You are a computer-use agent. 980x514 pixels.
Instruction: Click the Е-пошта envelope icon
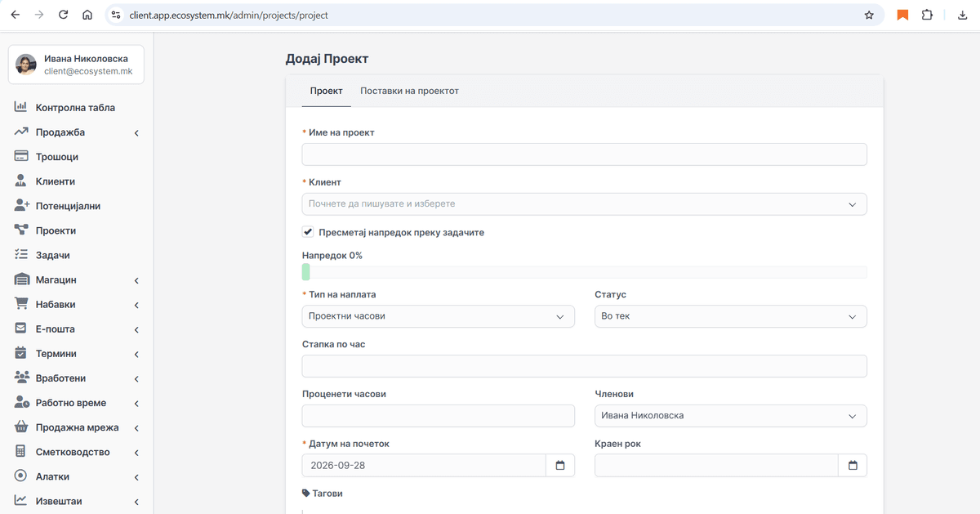pyautogui.click(x=21, y=329)
